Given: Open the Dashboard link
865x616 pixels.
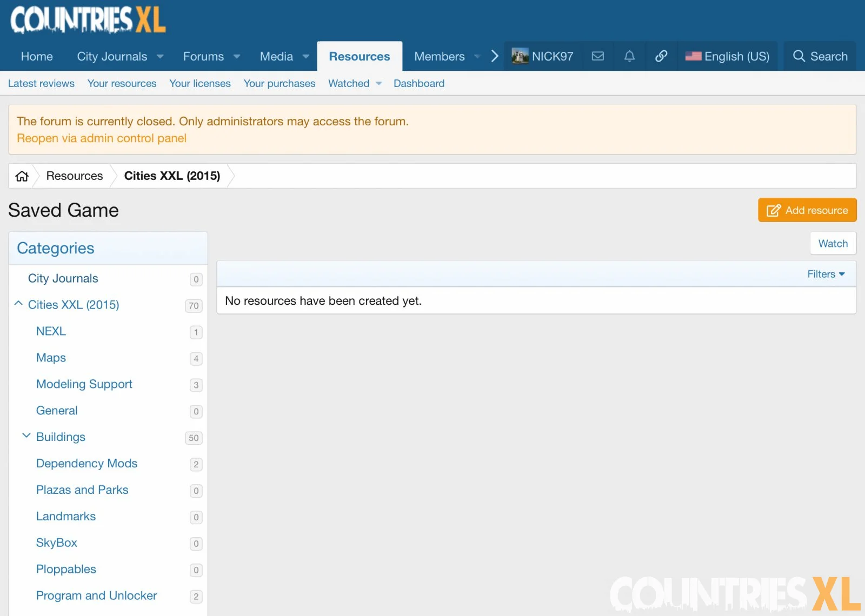Looking at the screenshot, I should pos(419,84).
